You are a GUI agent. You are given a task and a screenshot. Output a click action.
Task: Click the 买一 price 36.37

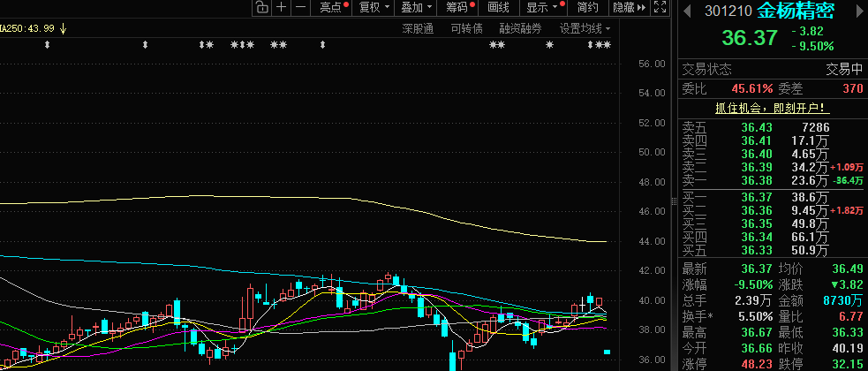[756, 197]
